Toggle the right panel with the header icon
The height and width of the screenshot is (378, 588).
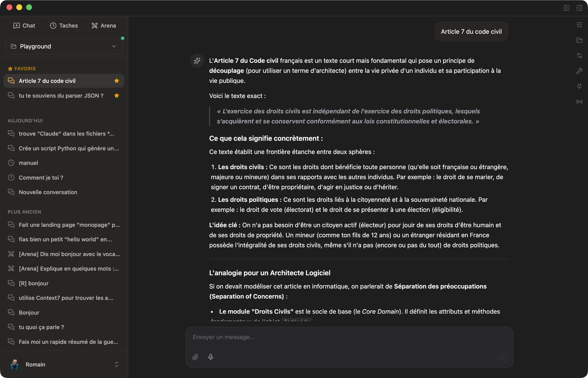point(580,8)
